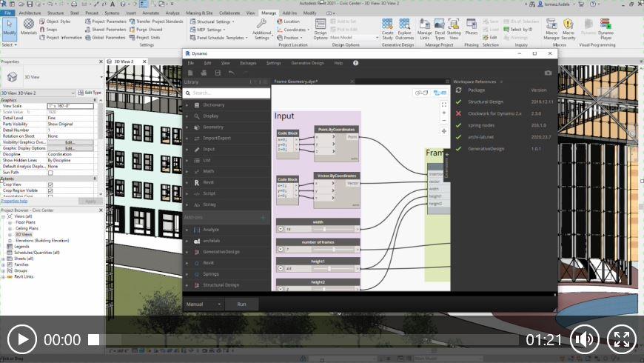Click Graphic Display Options Edit button
The height and width of the screenshot is (363, 644).
click(70, 148)
